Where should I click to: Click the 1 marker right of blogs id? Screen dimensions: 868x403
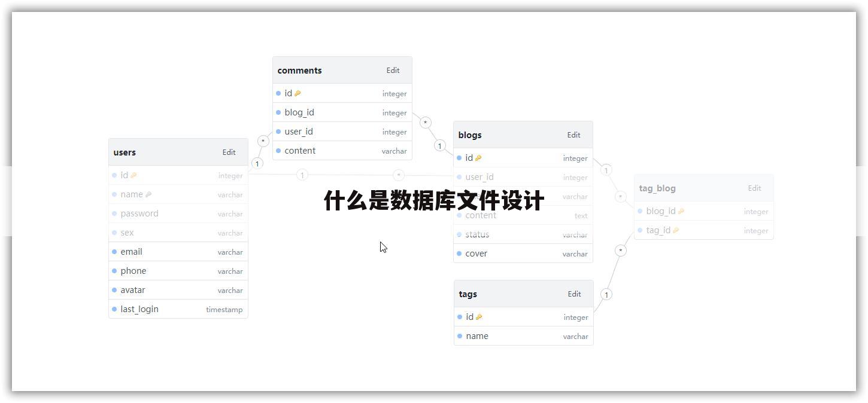[606, 170]
